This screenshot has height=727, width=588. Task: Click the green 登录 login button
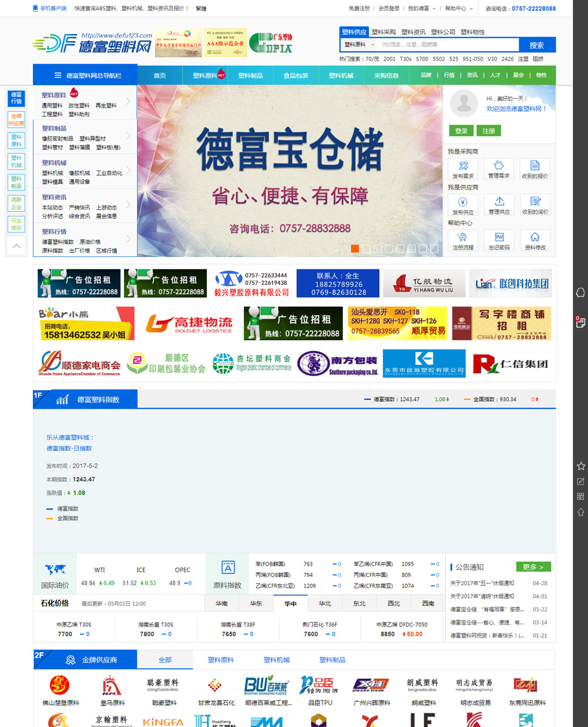click(x=461, y=131)
